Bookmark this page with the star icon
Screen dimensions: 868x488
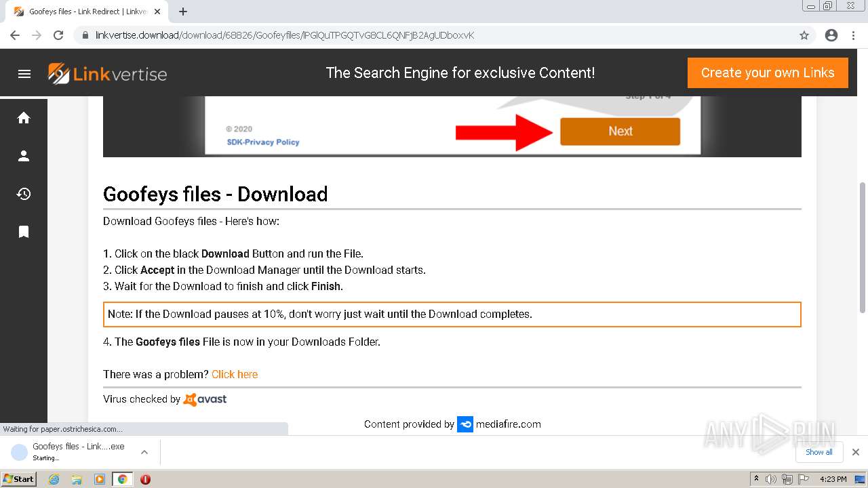coord(804,35)
